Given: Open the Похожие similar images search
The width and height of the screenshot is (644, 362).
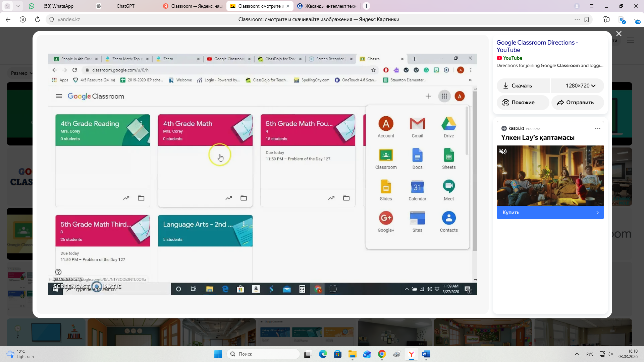Looking at the screenshot, I should pyautogui.click(x=523, y=103).
